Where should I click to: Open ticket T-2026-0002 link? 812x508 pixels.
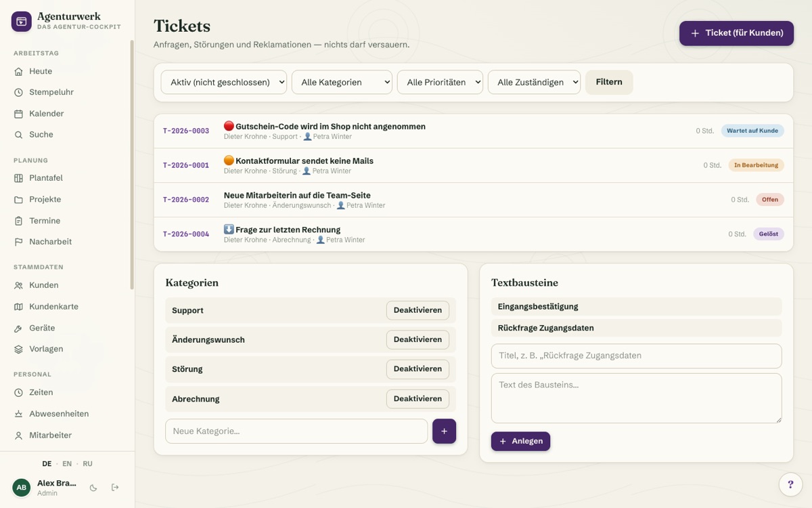[x=186, y=200]
